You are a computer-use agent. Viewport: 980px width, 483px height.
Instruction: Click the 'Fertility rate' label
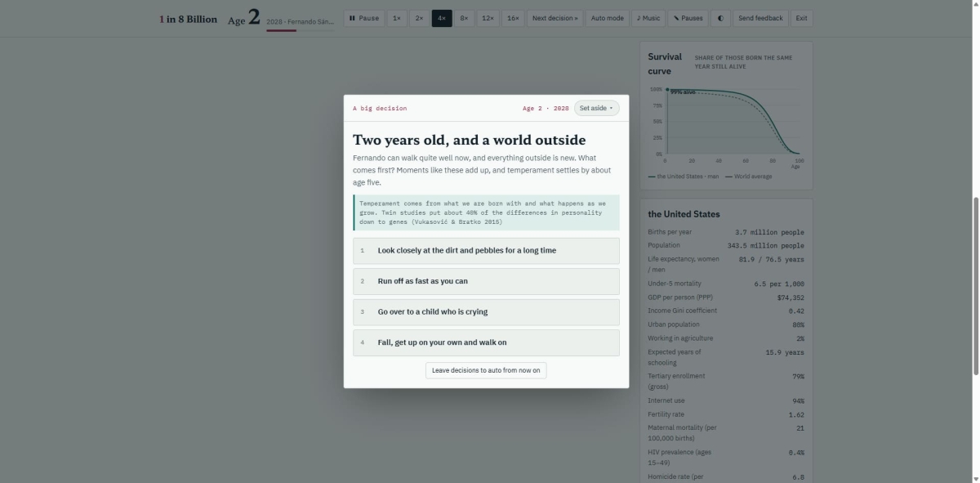(666, 414)
